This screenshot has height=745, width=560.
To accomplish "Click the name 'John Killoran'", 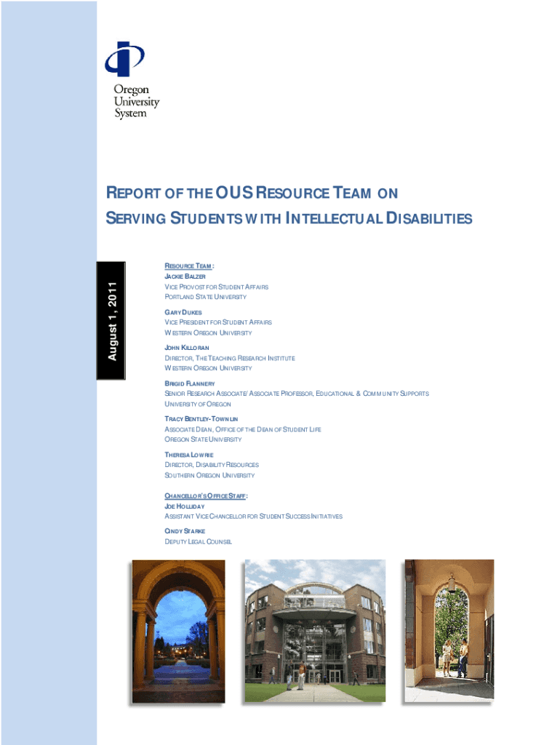I will click(187, 348).
